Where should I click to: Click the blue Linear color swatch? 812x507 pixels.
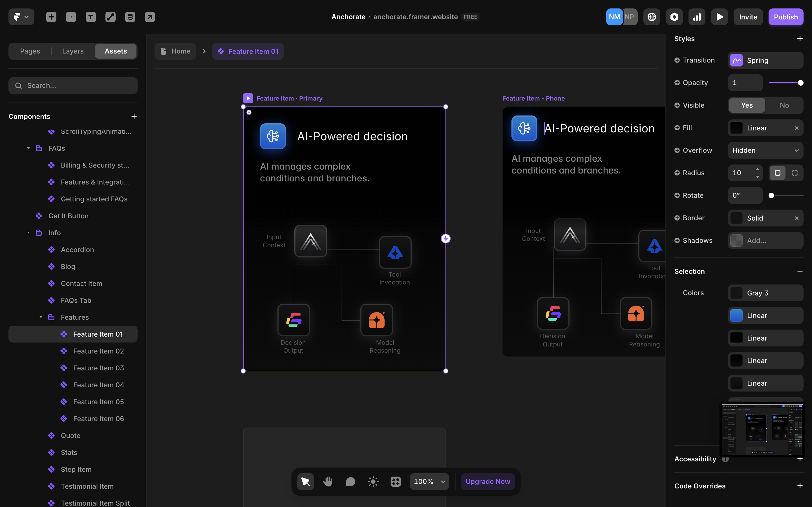coord(736,315)
